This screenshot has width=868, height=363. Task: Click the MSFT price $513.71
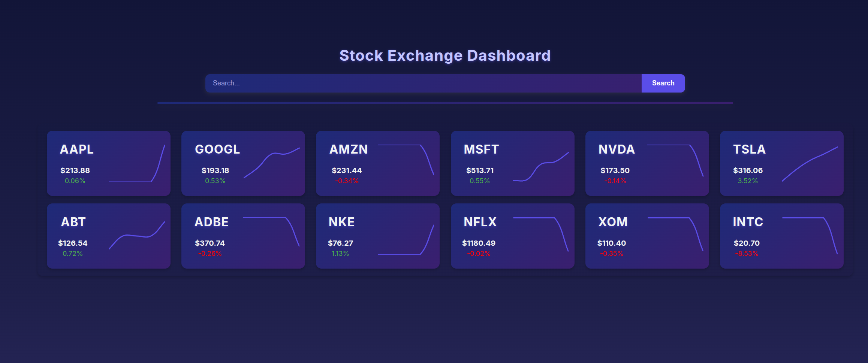point(480,170)
